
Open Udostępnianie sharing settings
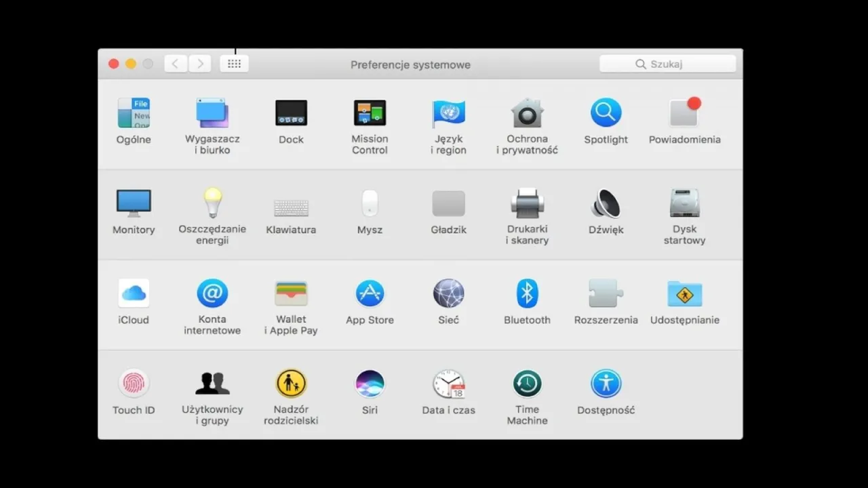684,293
